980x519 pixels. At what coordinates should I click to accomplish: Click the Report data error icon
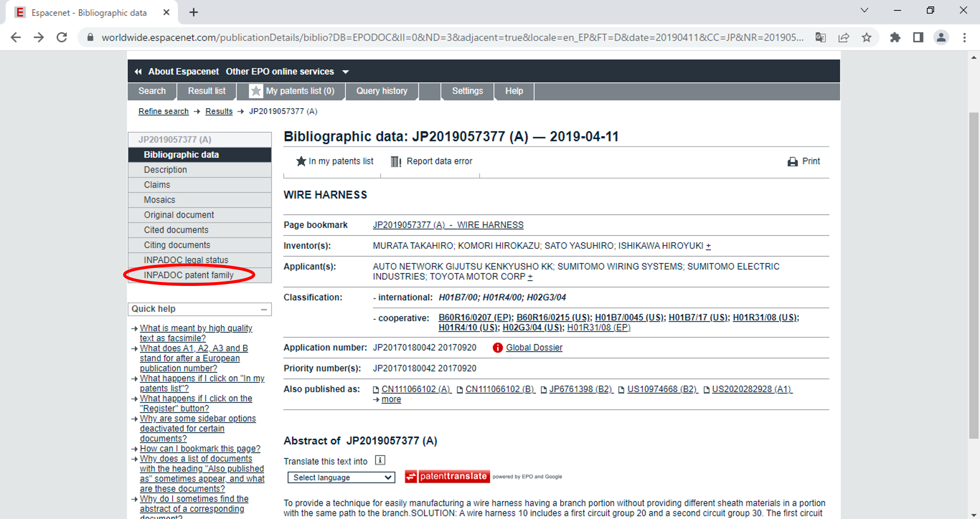coord(395,162)
